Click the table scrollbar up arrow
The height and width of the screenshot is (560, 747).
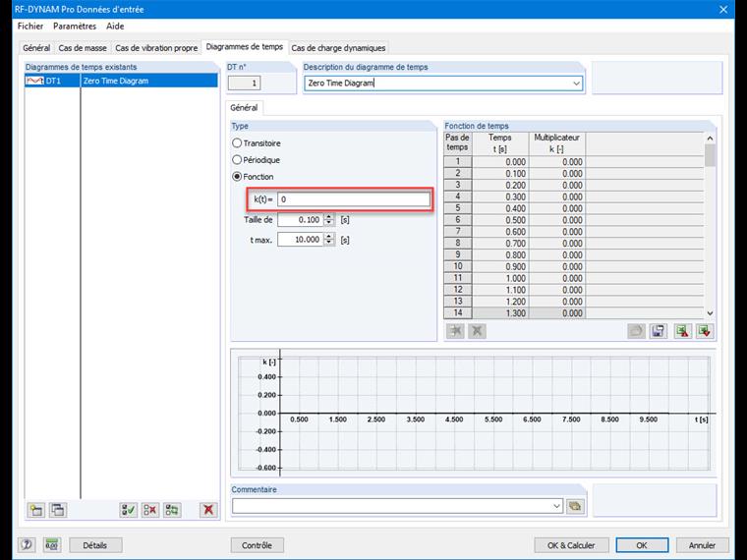[710, 139]
